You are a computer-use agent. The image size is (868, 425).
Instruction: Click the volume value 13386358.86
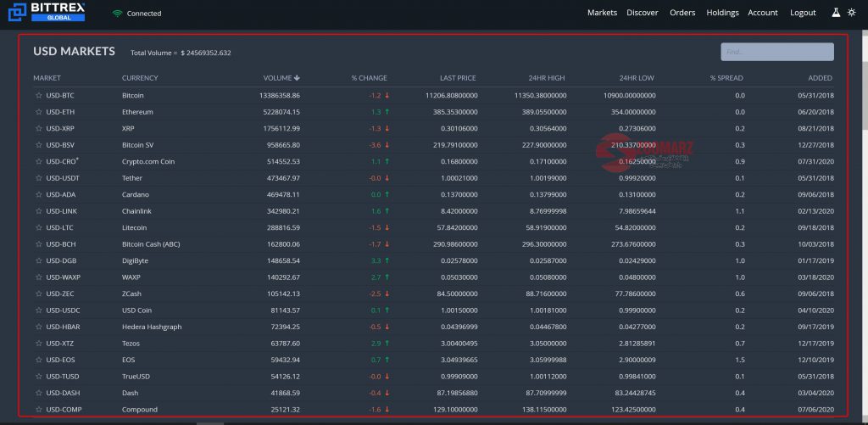tap(280, 95)
